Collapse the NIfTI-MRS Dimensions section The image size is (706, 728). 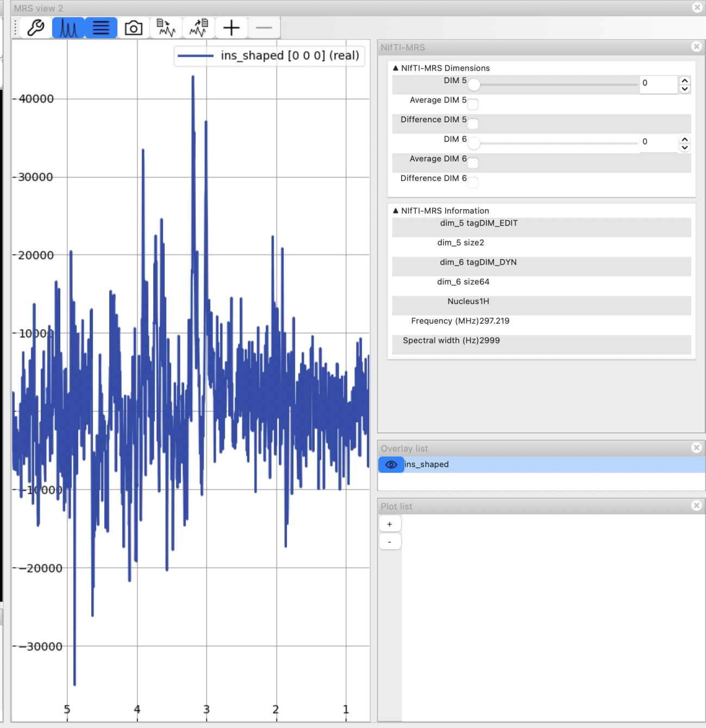(x=396, y=68)
